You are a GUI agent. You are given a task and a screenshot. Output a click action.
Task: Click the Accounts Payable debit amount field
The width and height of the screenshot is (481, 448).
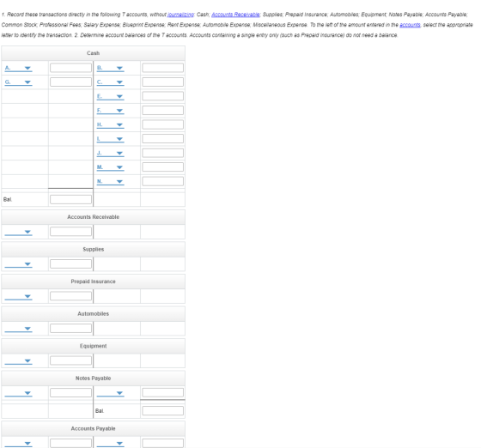pyautogui.click(x=70, y=443)
